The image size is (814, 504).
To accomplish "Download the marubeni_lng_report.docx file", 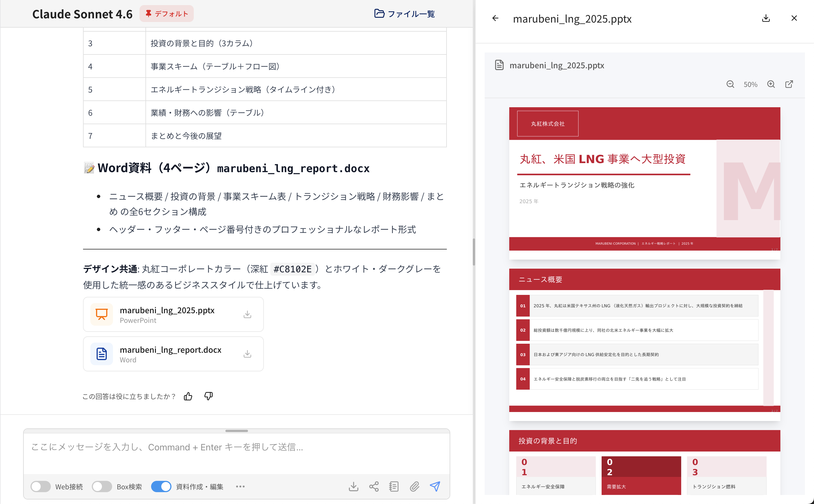I will (x=247, y=354).
